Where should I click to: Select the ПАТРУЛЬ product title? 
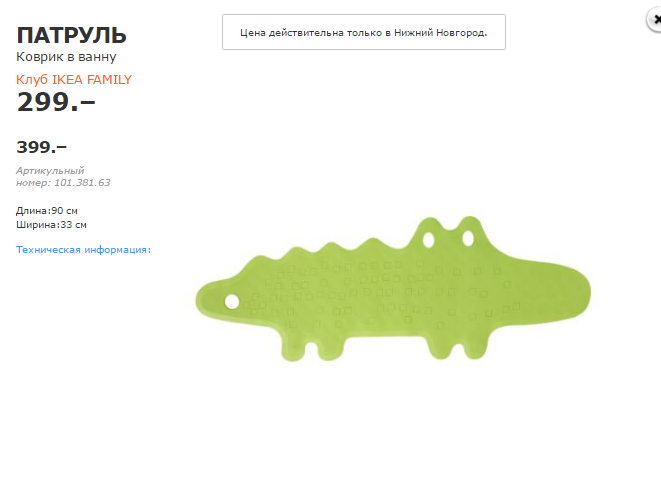[71, 35]
